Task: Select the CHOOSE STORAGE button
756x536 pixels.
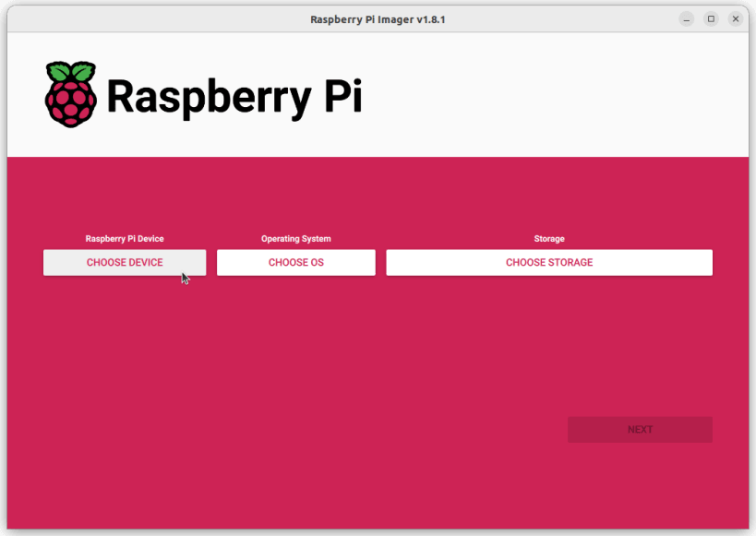Action: [x=549, y=262]
